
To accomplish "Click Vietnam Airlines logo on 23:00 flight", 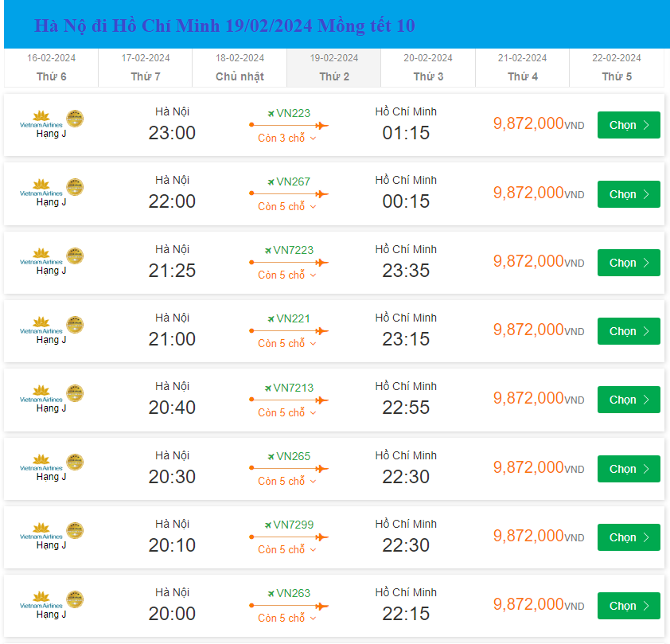I will (x=41, y=117).
